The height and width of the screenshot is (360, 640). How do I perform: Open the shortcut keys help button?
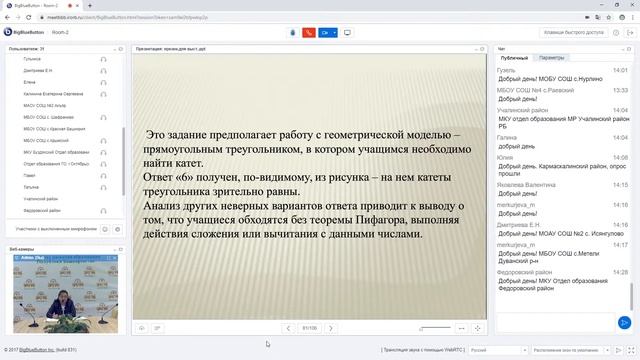point(573,32)
